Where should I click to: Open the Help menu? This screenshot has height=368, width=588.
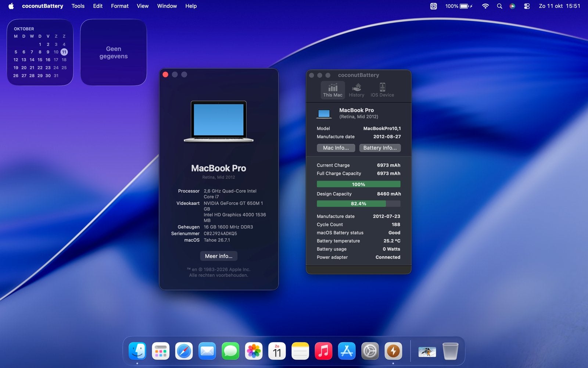point(191,6)
